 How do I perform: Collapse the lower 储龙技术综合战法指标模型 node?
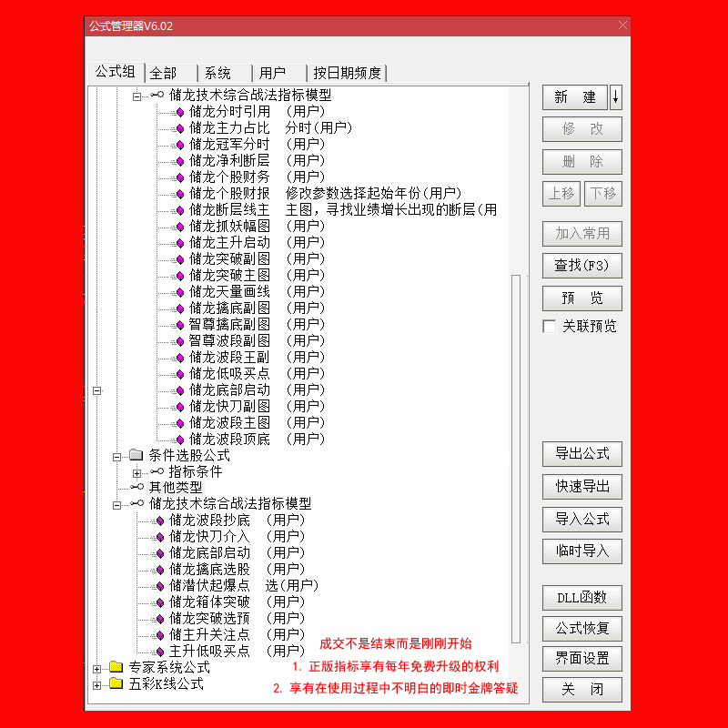[117, 505]
